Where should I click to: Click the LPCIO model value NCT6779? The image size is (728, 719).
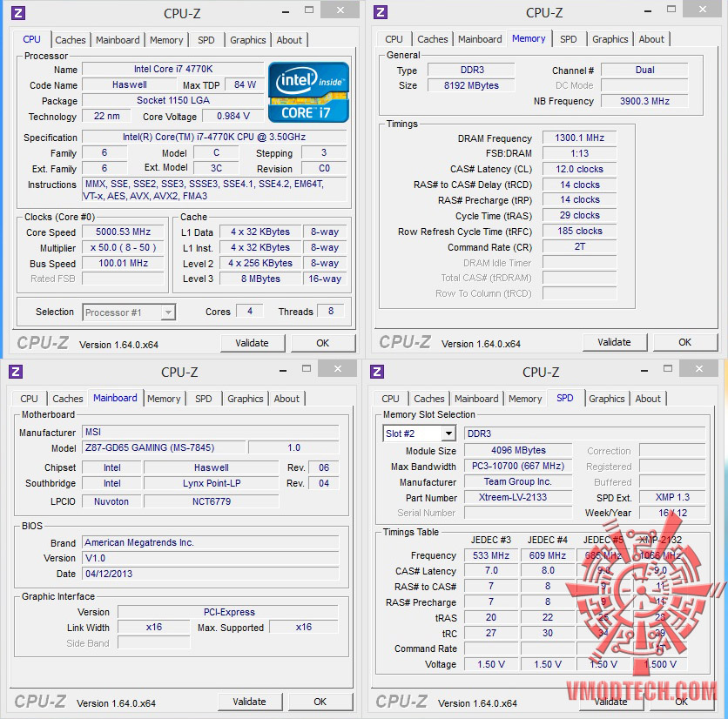tap(212, 501)
